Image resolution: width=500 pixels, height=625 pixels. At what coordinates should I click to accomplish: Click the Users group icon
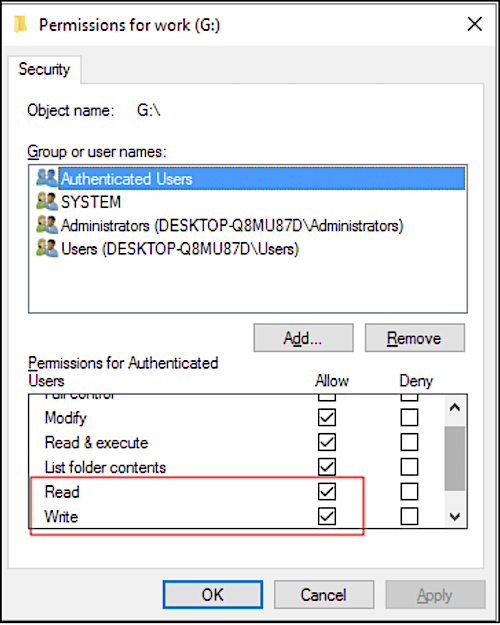point(47,248)
